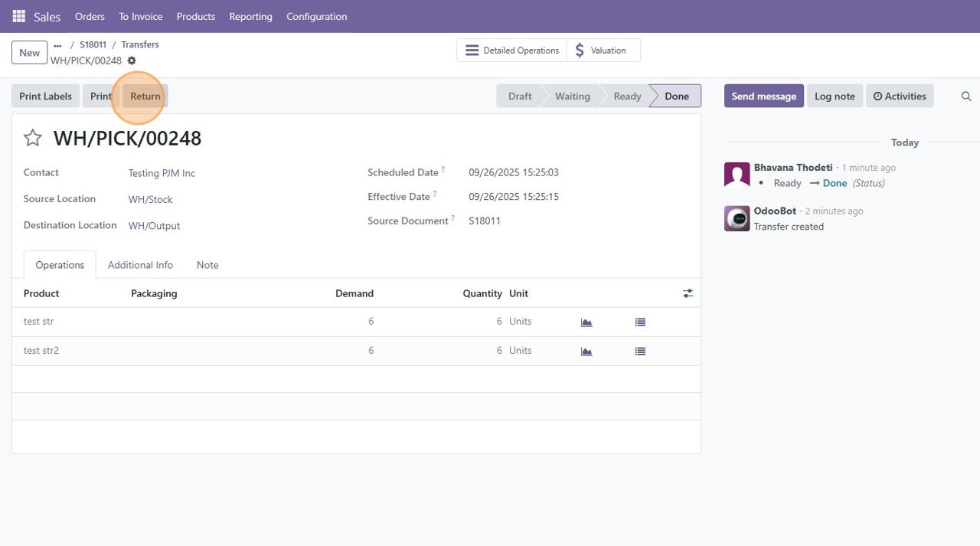Image resolution: width=980 pixels, height=546 pixels.
Task: Open forecast chart icon for test str
Action: coord(586,322)
